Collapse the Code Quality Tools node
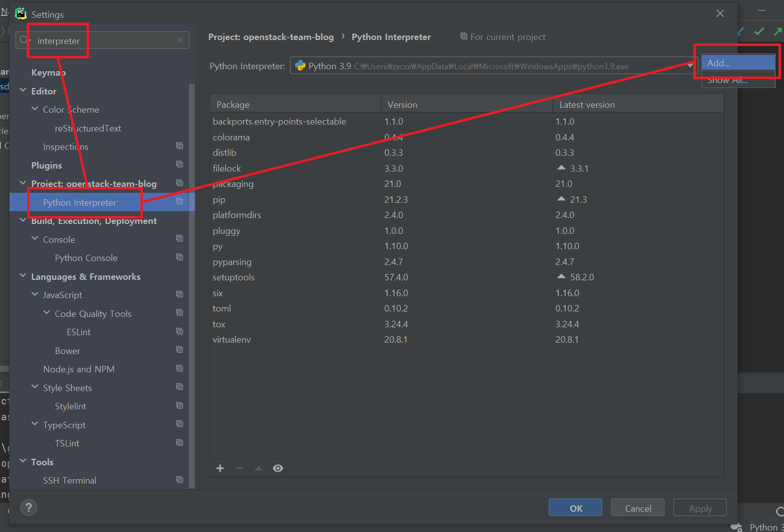This screenshot has width=784, height=532. click(46, 312)
